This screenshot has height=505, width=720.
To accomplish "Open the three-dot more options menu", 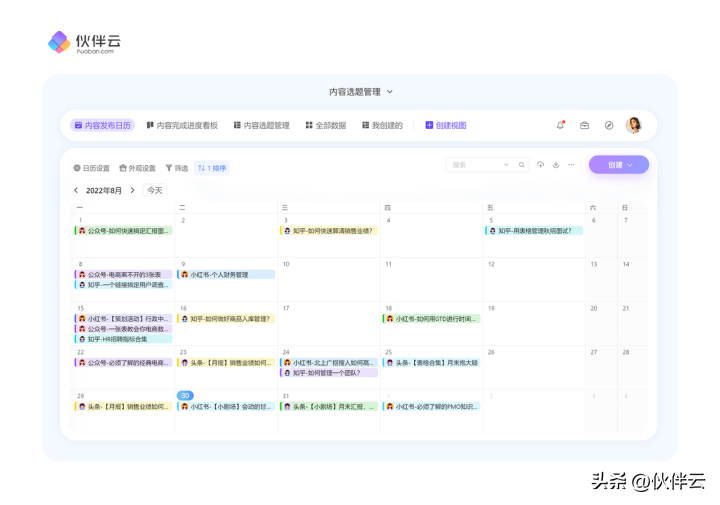I will 572,165.
